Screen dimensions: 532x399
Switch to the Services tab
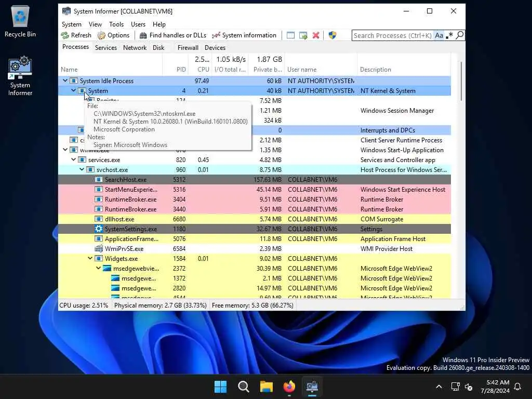[106, 47]
